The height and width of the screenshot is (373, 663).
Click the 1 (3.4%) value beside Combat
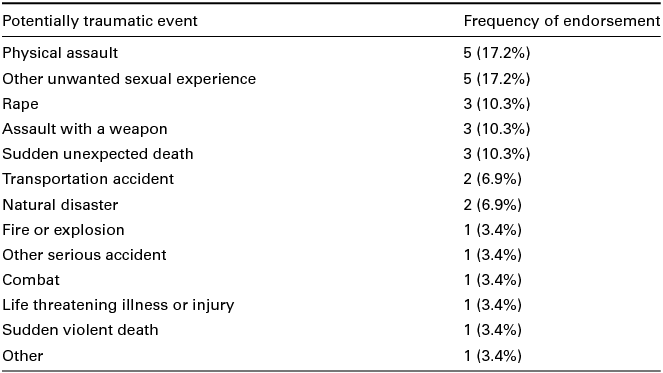tap(492, 280)
